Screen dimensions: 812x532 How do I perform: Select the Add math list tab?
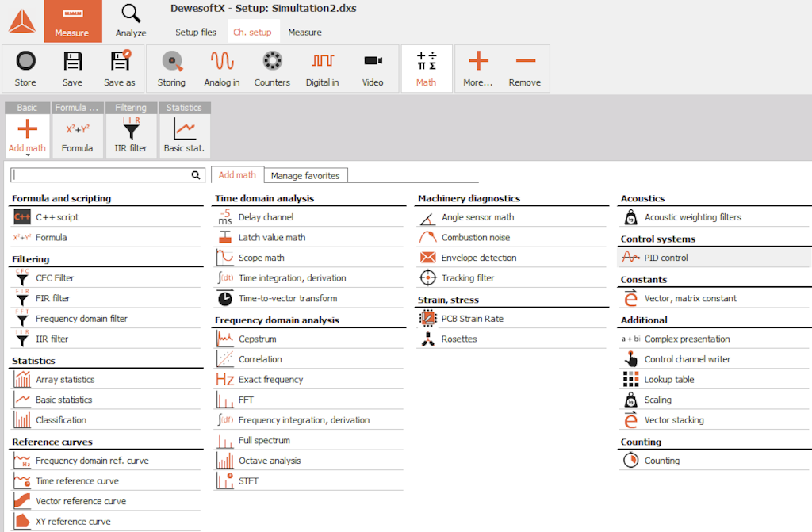click(237, 175)
